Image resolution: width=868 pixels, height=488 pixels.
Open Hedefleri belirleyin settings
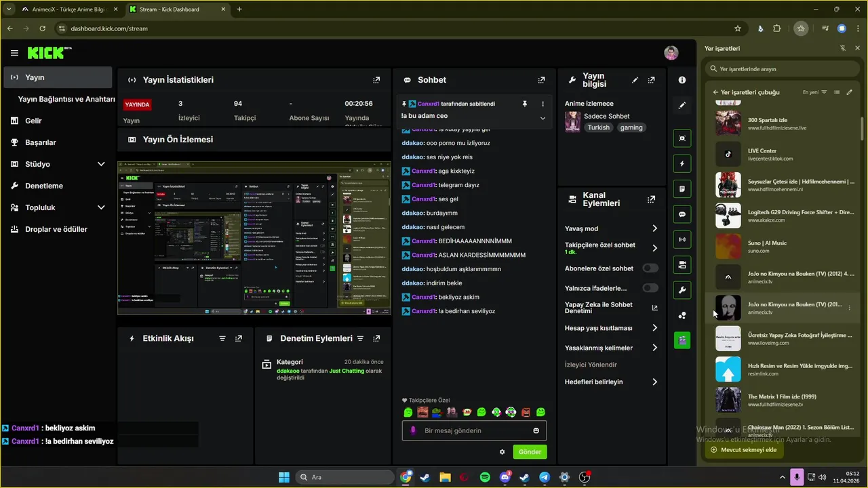654,382
